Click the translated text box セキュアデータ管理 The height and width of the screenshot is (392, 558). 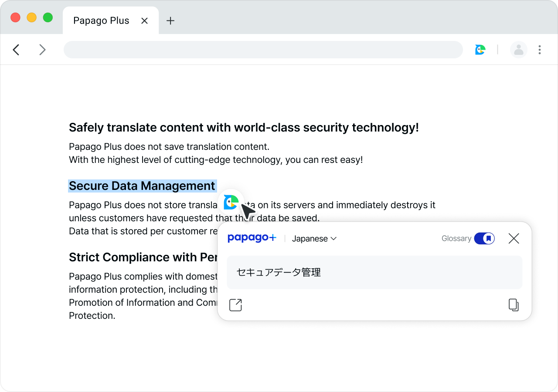[x=374, y=272]
